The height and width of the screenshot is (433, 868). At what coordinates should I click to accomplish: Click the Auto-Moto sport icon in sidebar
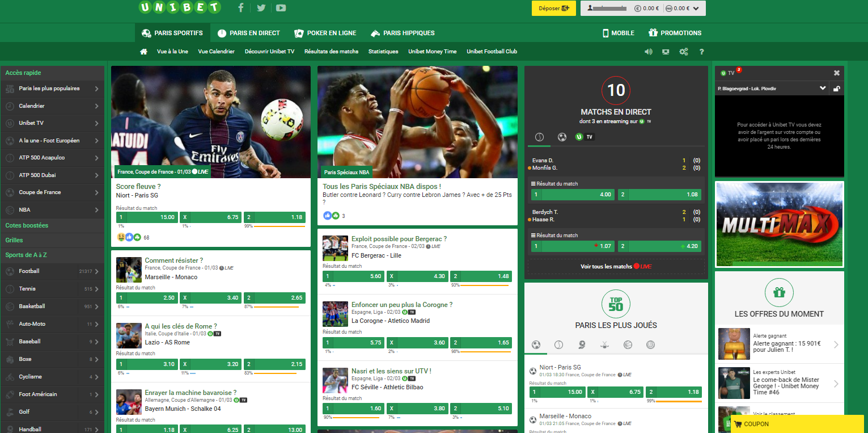10,324
